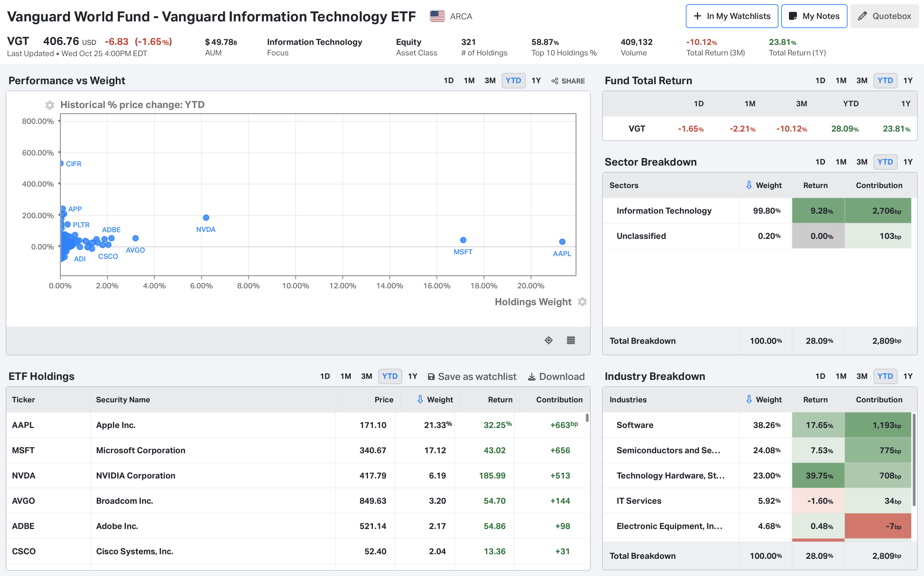
Task: Sort ETF Holdings by Price header
Action: coord(383,400)
